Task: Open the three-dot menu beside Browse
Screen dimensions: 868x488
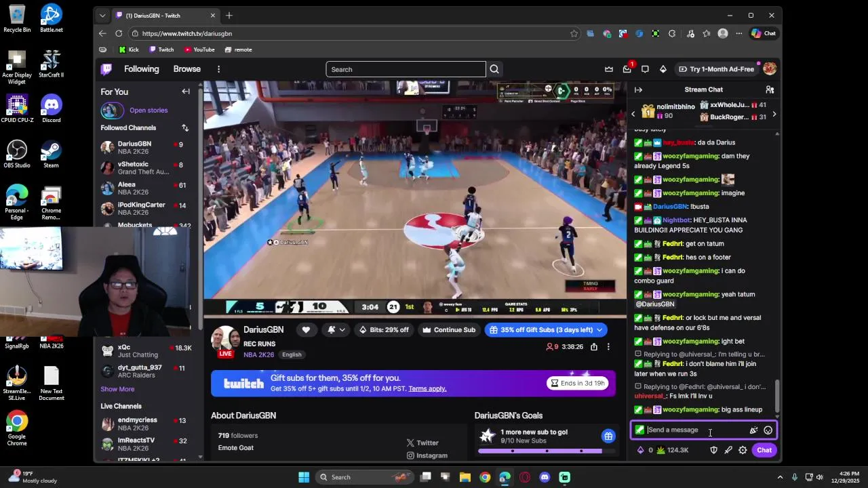Action: [218, 69]
